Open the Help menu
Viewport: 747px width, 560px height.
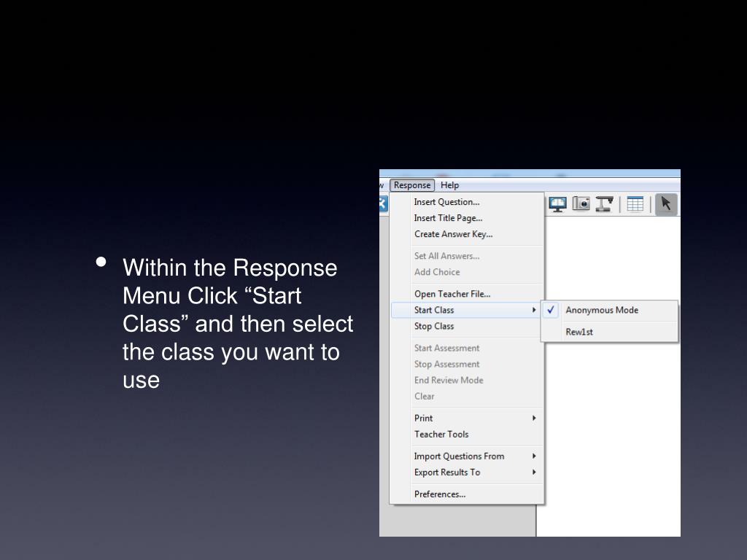pos(449,185)
